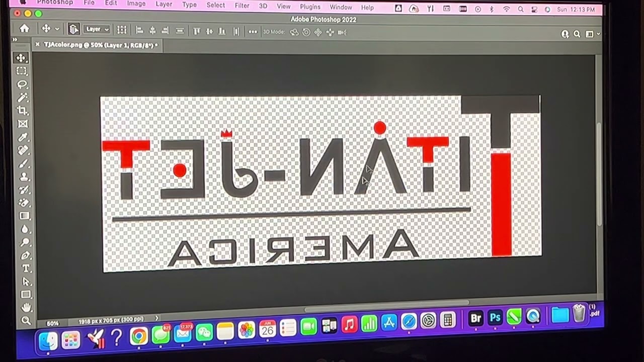Open the Auto-Select Layer dropdown
Image resolution: width=644 pixels, height=362 pixels.
coord(97,30)
